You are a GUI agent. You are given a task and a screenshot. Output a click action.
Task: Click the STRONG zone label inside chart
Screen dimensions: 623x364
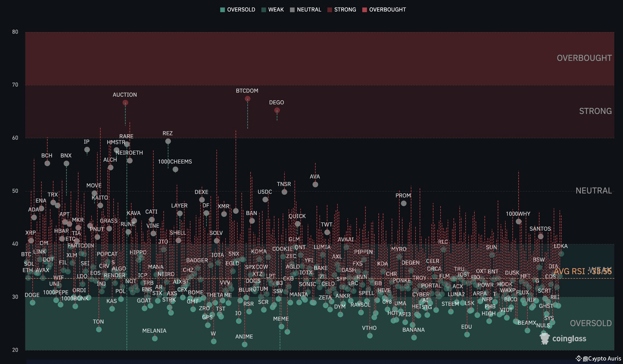(x=595, y=111)
